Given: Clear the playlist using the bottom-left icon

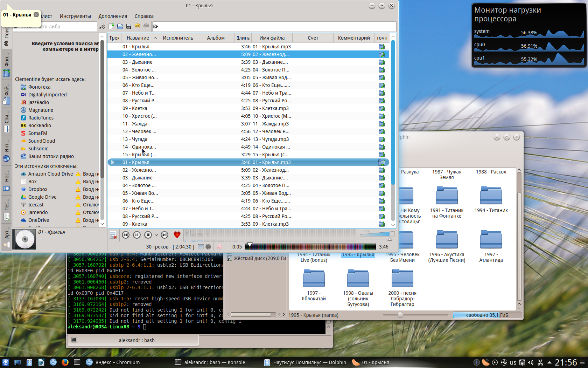Looking at the screenshot, I should (x=113, y=235).
